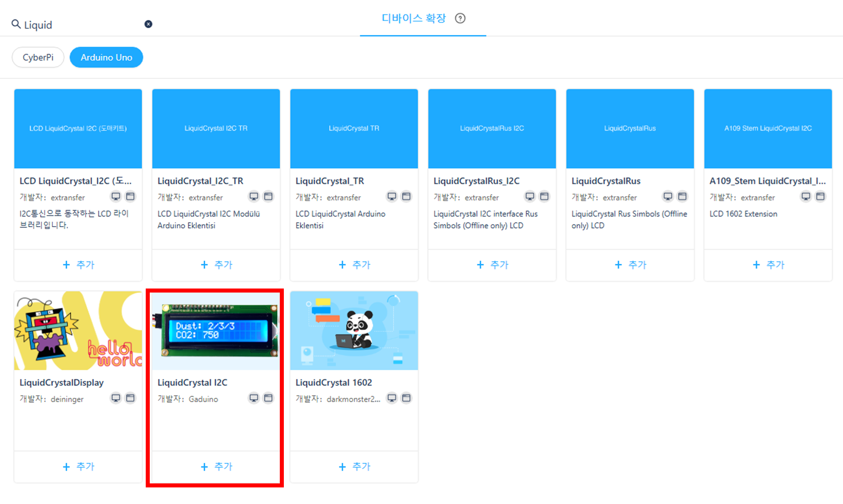Click window icon on LiquidCrystal 1602 card
Image resolution: width=843 pixels, height=504 pixels.
point(406,398)
